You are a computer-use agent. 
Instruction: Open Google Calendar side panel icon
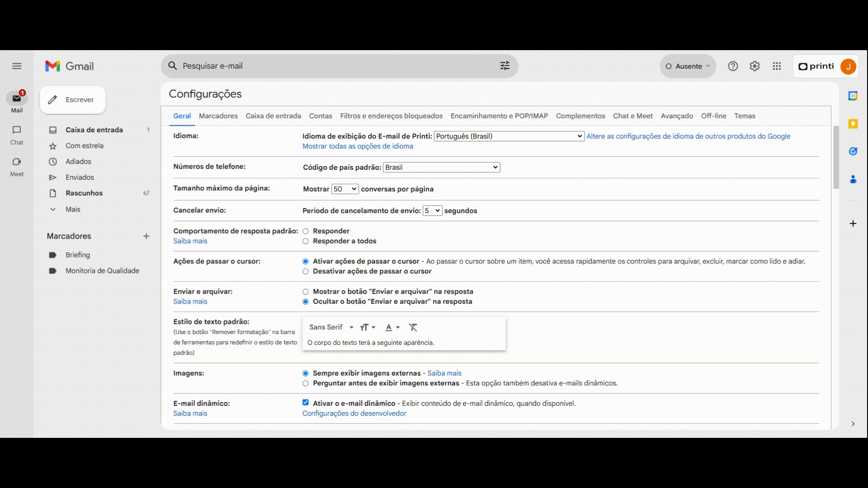[853, 96]
